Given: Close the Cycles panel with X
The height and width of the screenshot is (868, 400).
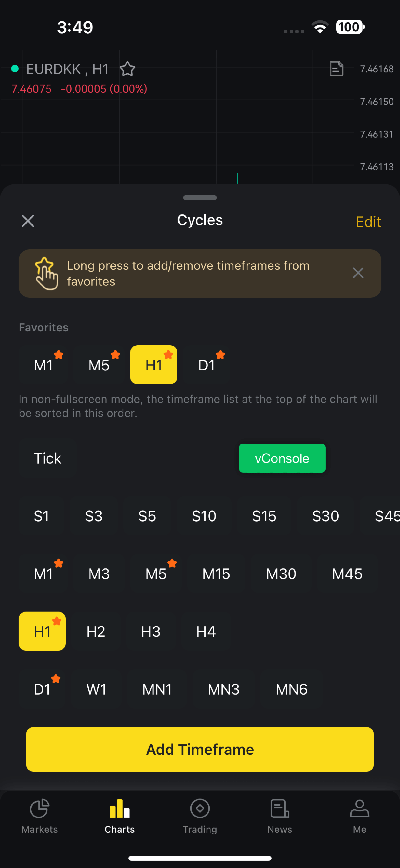Looking at the screenshot, I should point(28,221).
